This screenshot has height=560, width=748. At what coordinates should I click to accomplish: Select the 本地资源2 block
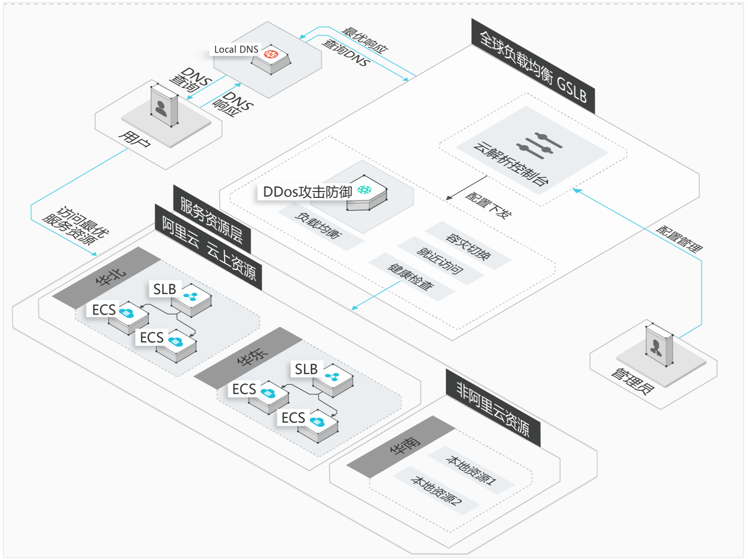pyautogui.click(x=436, y=491)
